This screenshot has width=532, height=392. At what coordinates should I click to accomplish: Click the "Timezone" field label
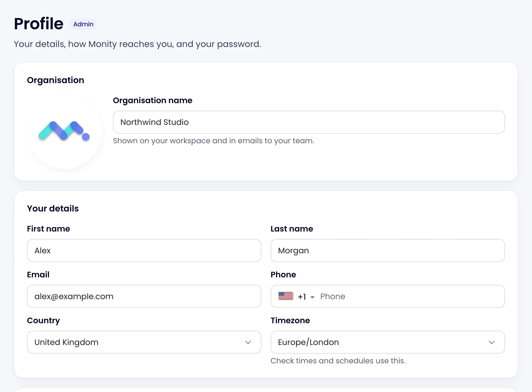[290, 320]
